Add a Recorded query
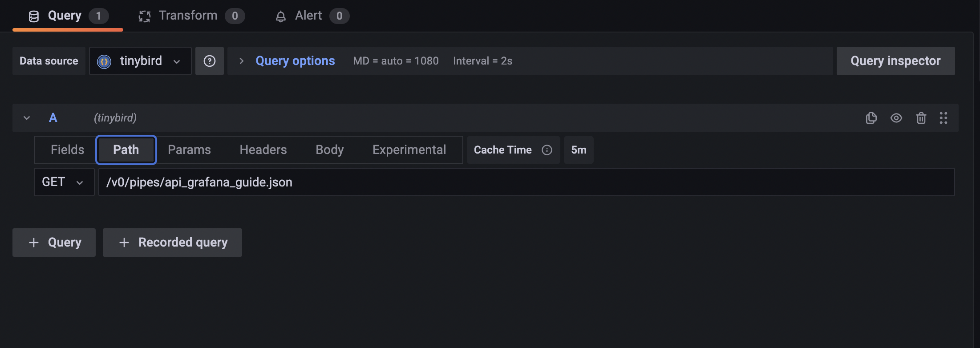980x348 pixels. tap(172, 243)
